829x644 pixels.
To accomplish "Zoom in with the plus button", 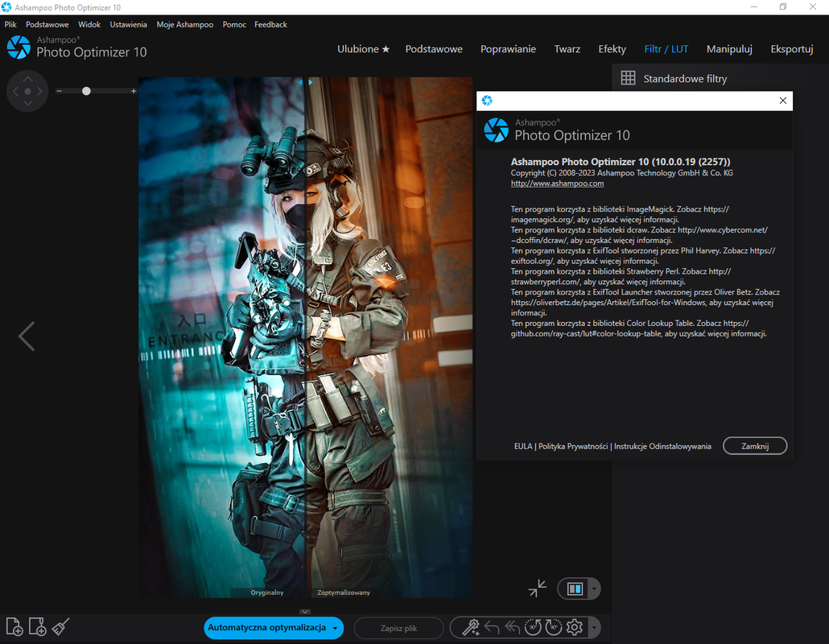I will (x=134, y=91).
